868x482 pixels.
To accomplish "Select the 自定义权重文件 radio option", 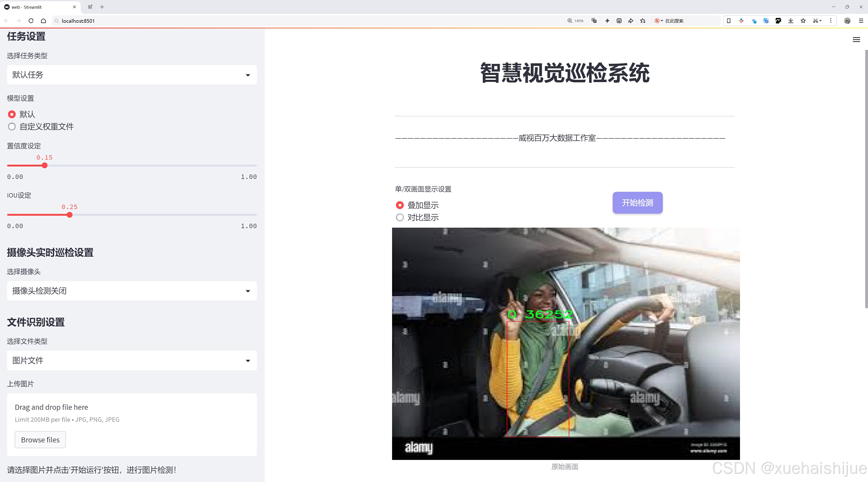I will (x=12, y=127).
